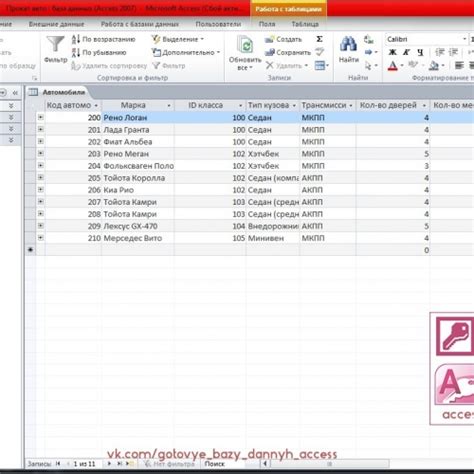
Task: Open the Таблица ribbon tab
Action: point(305,24)
